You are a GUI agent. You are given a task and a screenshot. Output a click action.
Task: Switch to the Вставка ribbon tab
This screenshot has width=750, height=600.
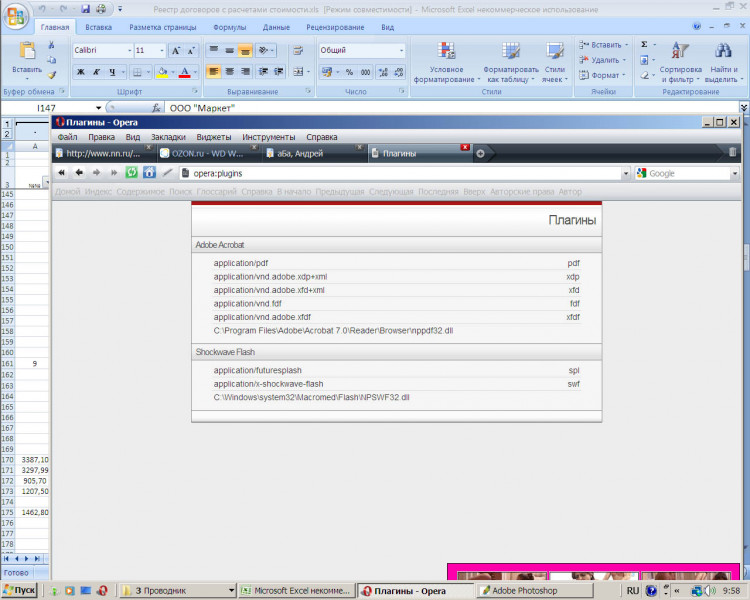click(x=99, y=27)
